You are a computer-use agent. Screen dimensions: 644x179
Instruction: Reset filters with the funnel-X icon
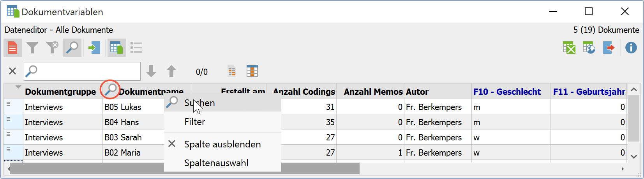[x=52, y=48]
